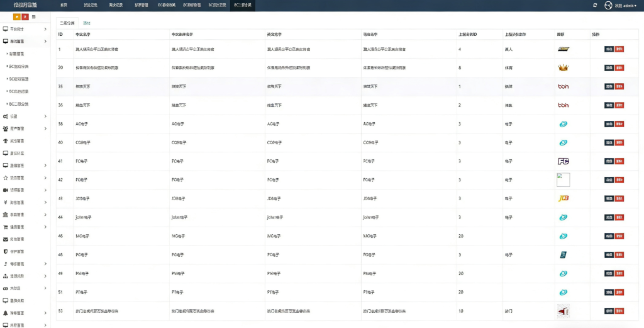Viewport: 644px width, 328px height.
Task: Click the dark edit button in row 1
Action: click(608, 49)
